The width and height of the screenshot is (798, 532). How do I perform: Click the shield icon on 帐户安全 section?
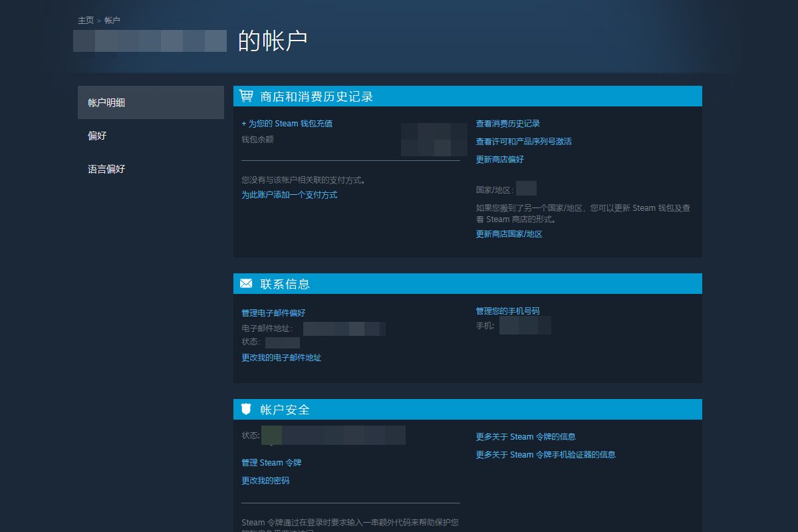[x=245, y=408]
